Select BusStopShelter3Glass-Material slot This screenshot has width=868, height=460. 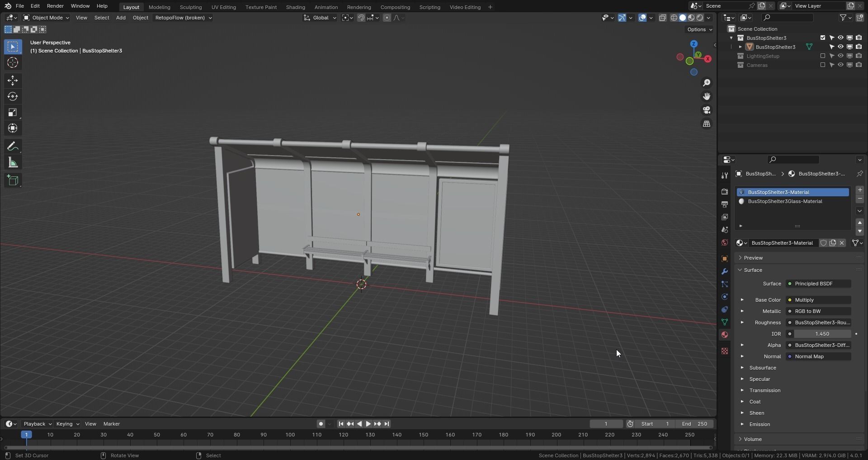pyautogui.click(x=793, y=201)
